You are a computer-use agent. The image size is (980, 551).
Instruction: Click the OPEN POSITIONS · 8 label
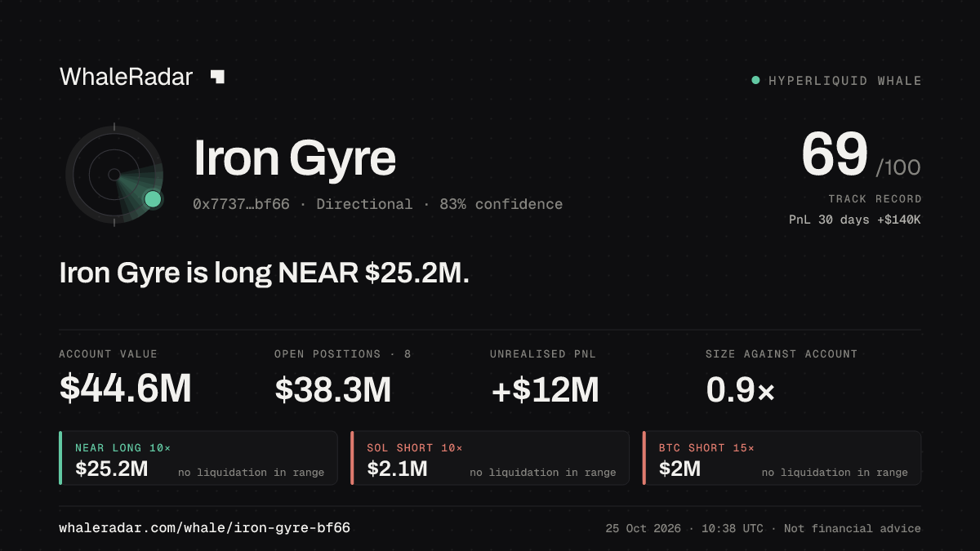(343, 354)
